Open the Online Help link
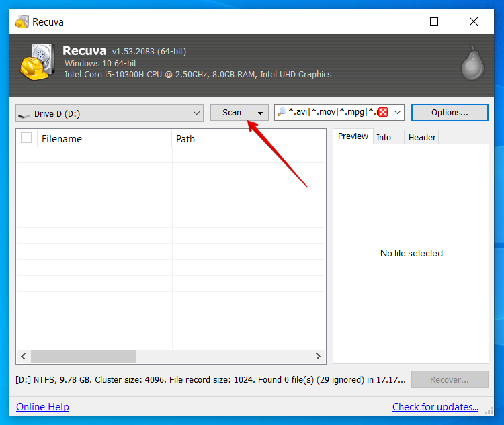504x425 pixels. tap(43, 407)
